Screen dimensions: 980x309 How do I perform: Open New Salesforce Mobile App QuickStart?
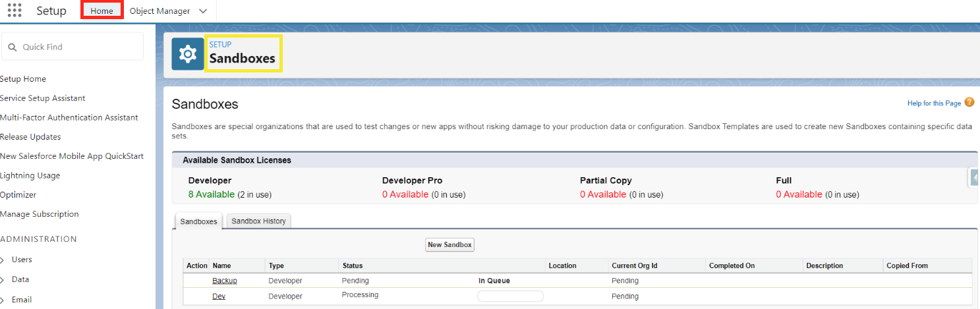tap(72, 156)
